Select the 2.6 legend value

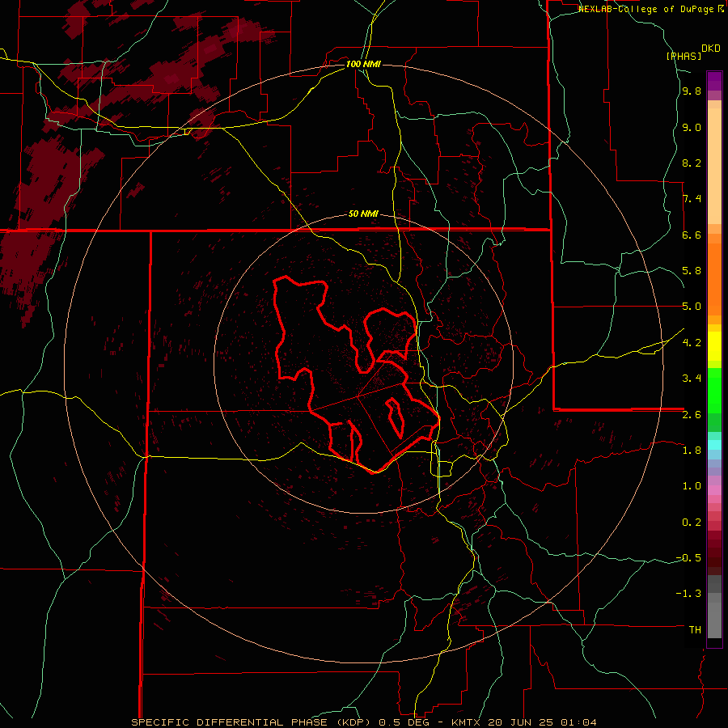click(x=692, y=415)
